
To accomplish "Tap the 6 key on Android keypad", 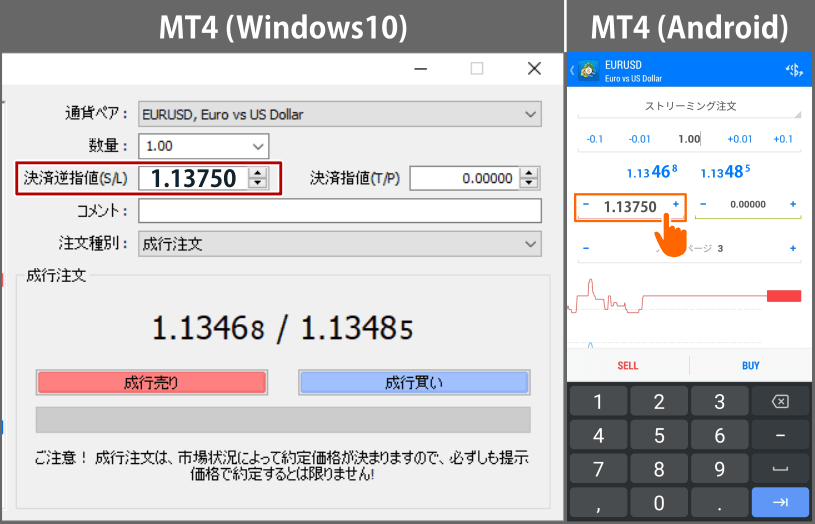I will 719,436.
